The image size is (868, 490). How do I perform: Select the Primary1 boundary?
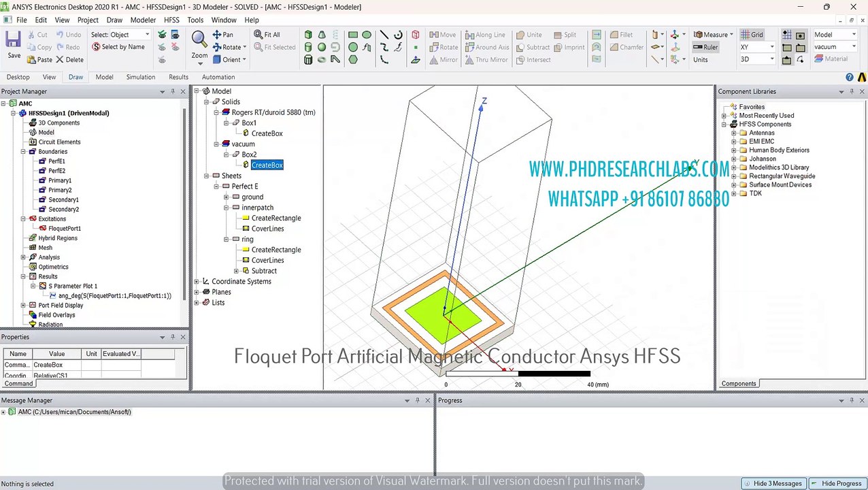(x=60, y=180)
